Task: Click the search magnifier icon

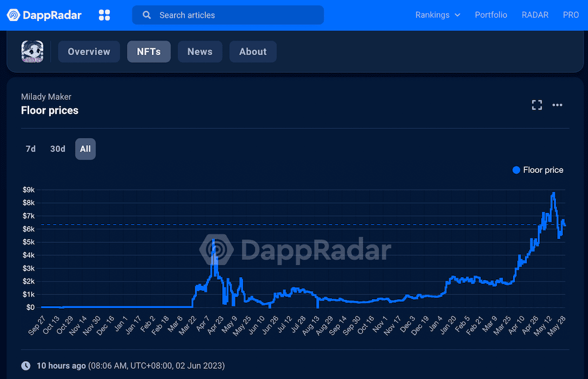Action: (x=146, y=15)
